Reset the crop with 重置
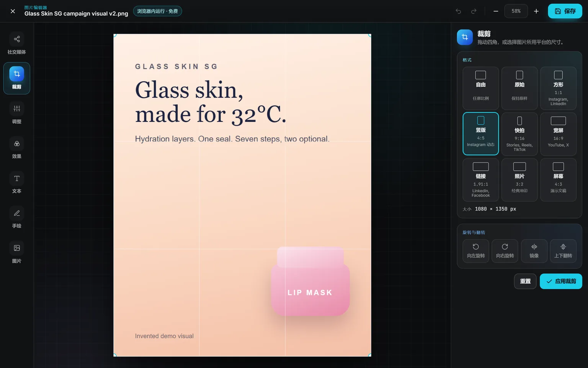The image size is (588, 368). [x=525, y=281]
